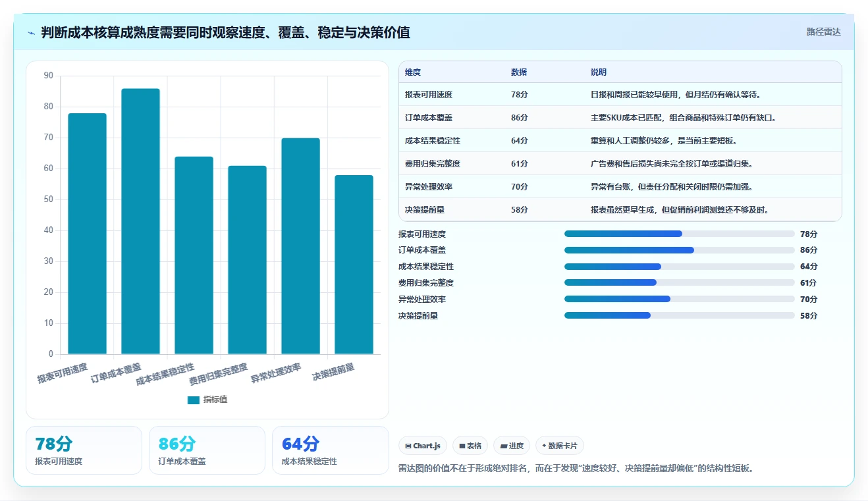Viewport: 868px width, 501px height.
Task: Click the 表格 tag chip
Action: click(470, 446)
